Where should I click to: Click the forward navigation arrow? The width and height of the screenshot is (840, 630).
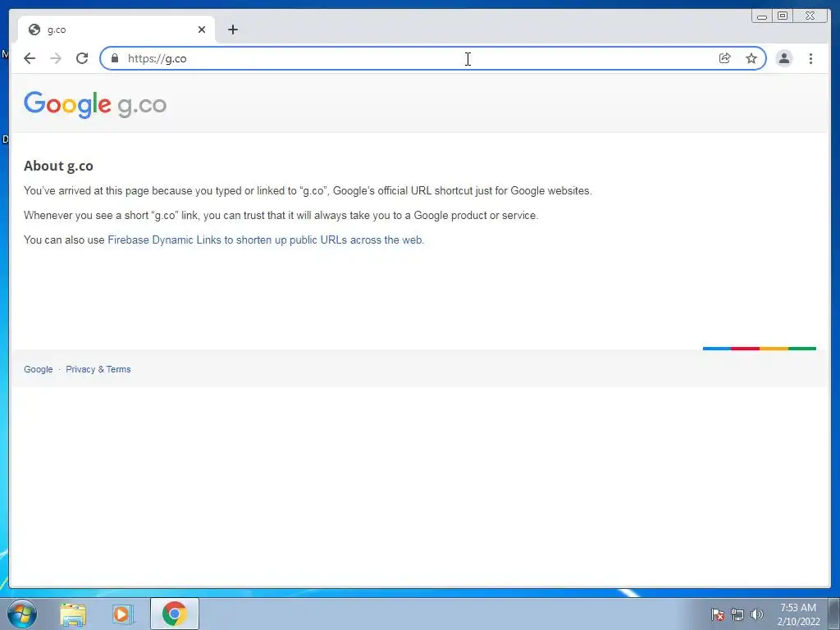56,58
